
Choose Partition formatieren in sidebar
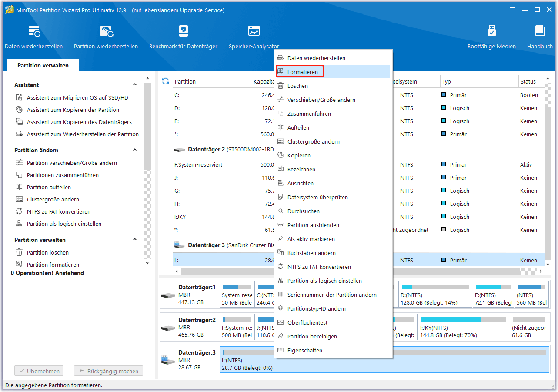53,265
